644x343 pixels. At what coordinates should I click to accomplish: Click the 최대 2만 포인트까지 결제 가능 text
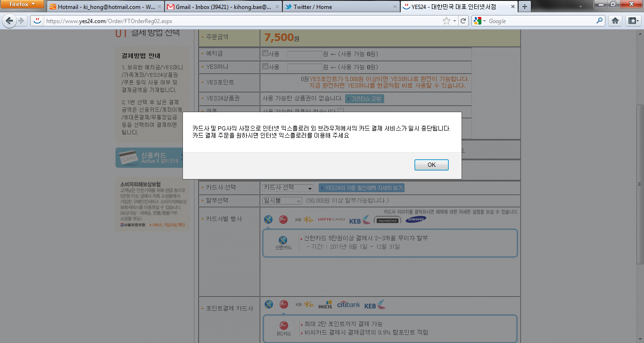[x=344, y=324]
